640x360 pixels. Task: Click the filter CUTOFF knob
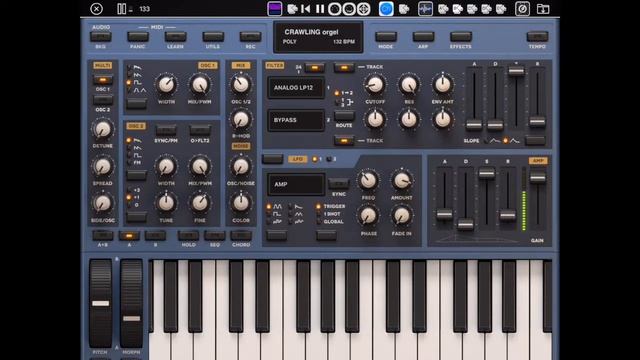[x=375, y=84]
